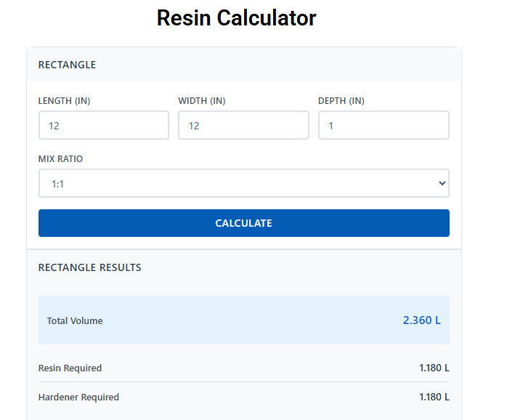Click the Length (in) input field
This screenshot has width=507, height=420.
point(103,126)
